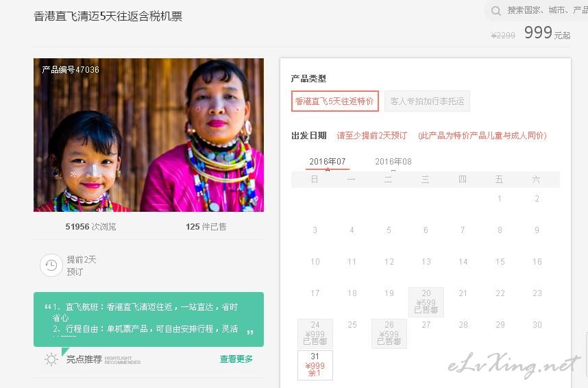Viewport: 588px width, 388px height.
Task: Click the page title 香港直飞清迈5天往返含税机票
Action: 108,16
